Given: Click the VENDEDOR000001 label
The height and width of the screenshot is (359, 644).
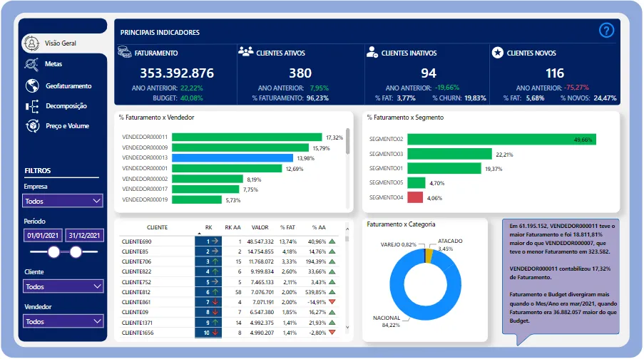Looking at the screenshot, I should [x=145, y=168].
